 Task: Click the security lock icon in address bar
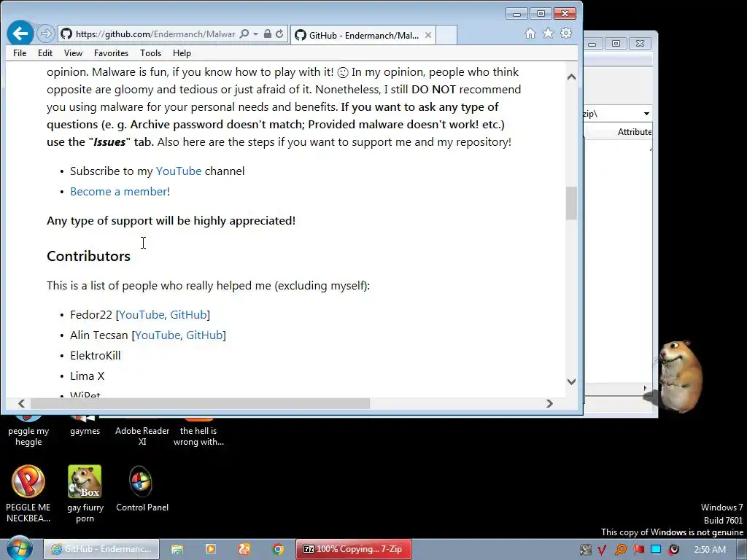[x=267, y=34]
